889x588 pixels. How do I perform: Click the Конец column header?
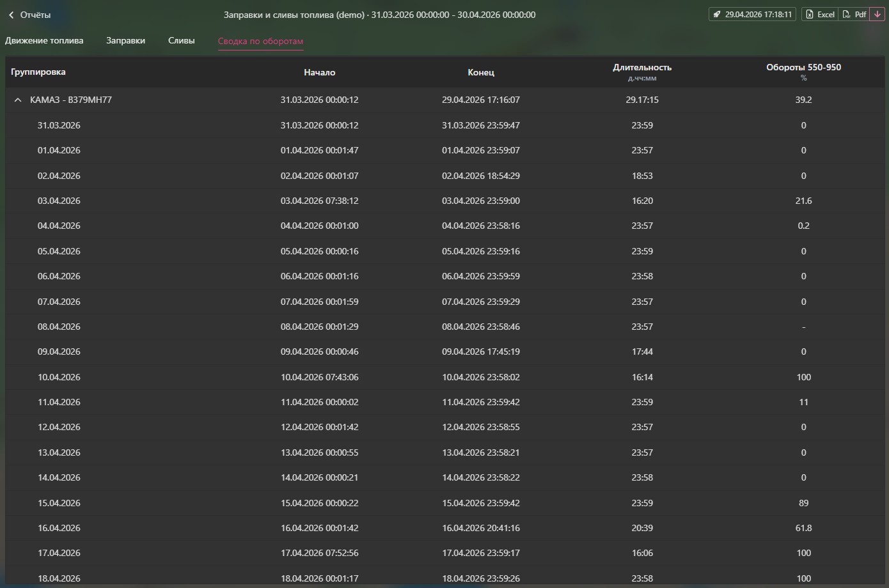480,73
